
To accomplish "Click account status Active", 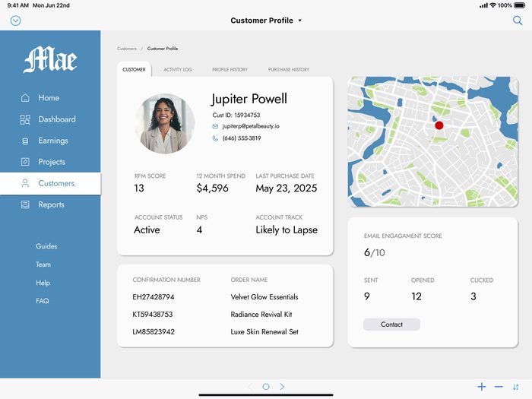I will tap(147, 230).
